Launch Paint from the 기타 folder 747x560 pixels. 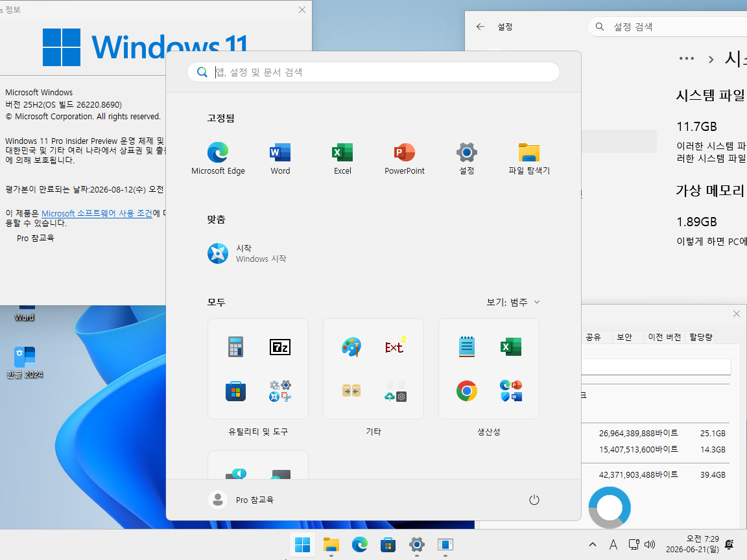click(x=351, y=347)
